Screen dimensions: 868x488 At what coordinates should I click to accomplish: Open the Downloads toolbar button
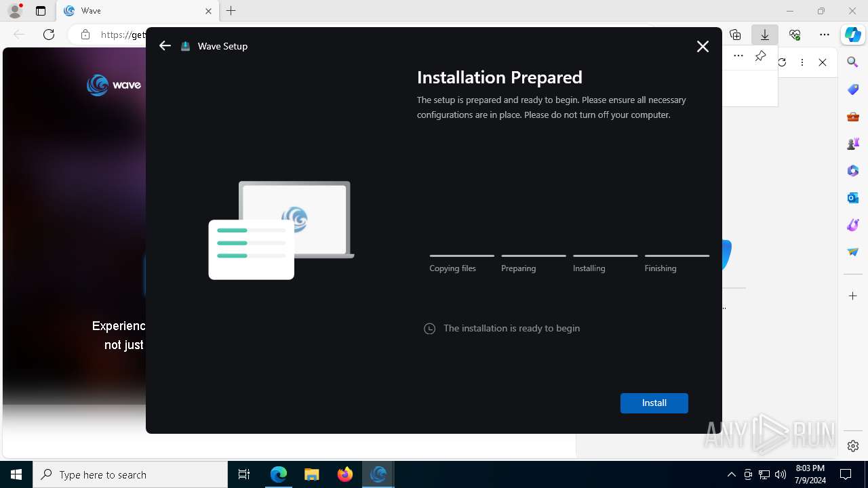pyautogui.click(x=764, y=35)
